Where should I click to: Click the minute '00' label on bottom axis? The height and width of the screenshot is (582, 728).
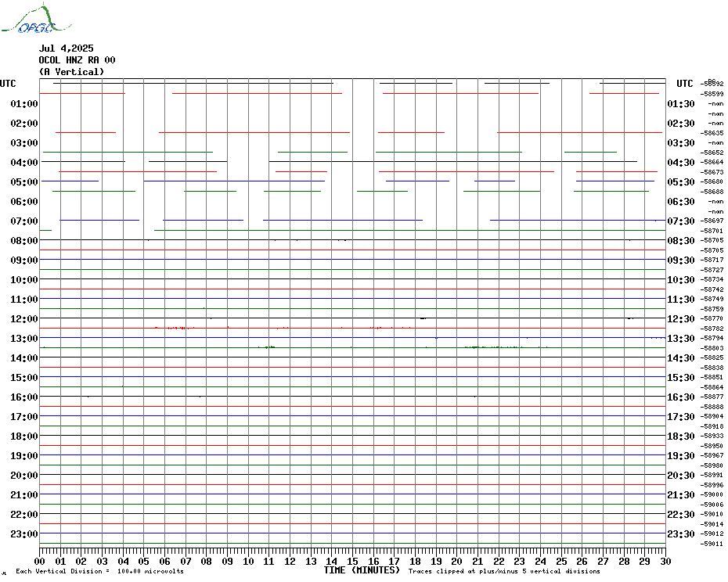point(39,562)
